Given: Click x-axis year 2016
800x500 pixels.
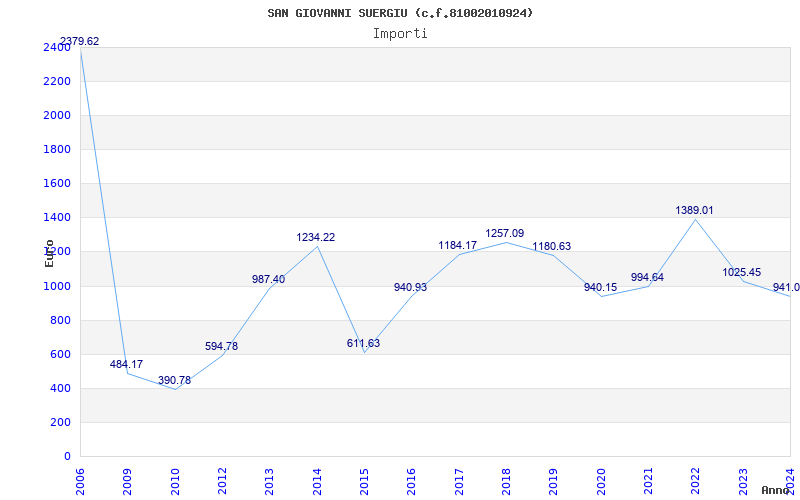Looking at the screenshot, I should point(411,481).
